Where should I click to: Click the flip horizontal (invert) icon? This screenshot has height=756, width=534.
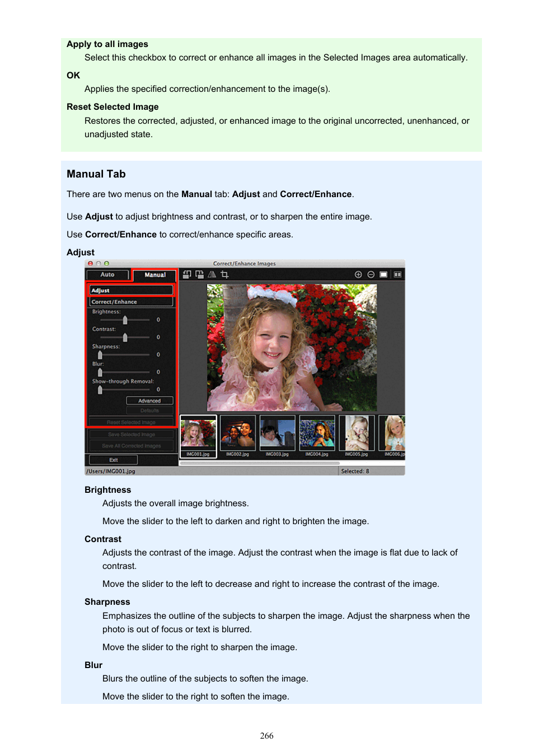[212, 274]
